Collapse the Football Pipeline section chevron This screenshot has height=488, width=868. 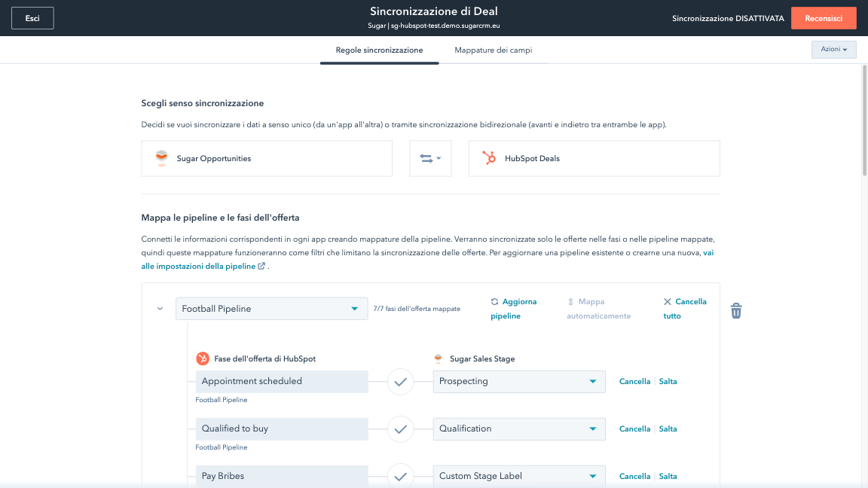pos(160,309)
